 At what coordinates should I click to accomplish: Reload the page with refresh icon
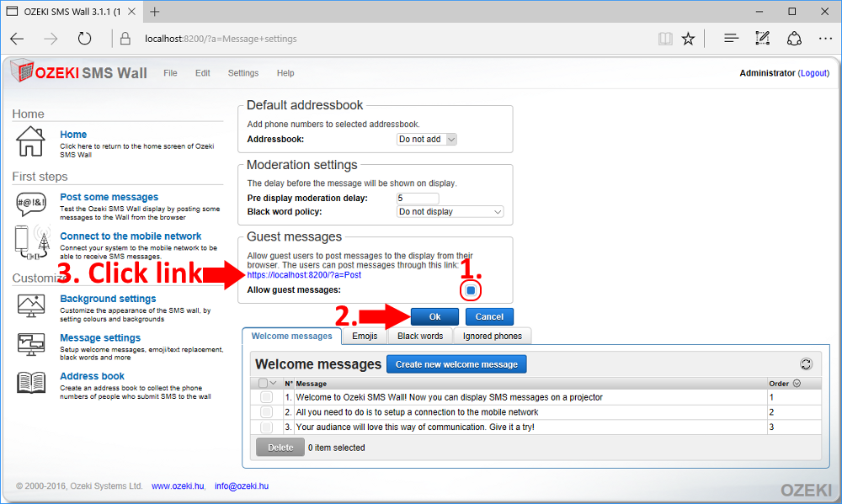(x=84, y=39)
